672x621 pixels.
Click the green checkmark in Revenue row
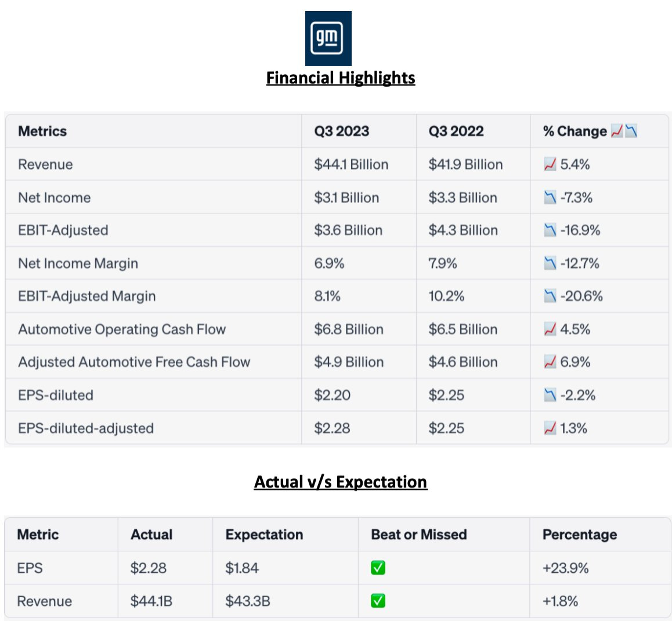click(378, 601)
